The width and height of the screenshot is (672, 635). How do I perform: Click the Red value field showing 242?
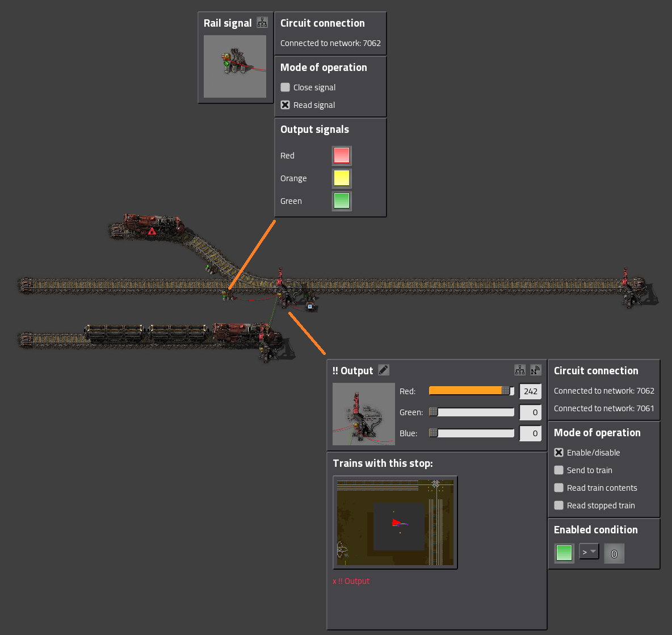click(530, 391)
